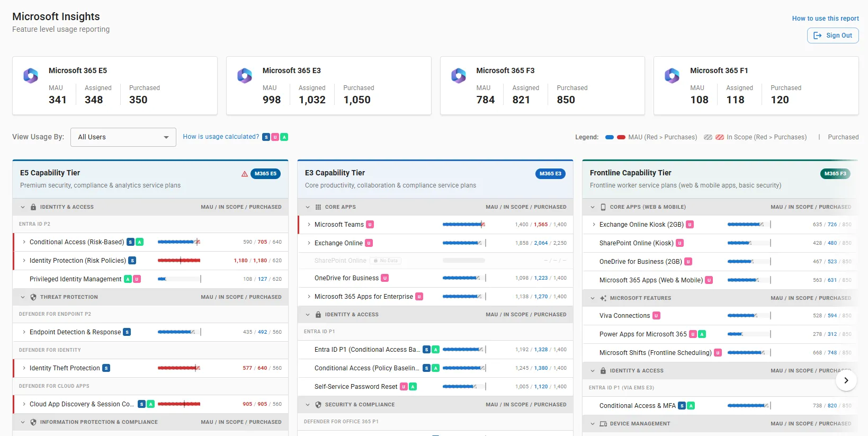This screenshot has width=868, height=436.
Task: Click the mobile icon beside Core Apps (Web & Mobile)
Action: pyautogui.click(x=603, y=207)
